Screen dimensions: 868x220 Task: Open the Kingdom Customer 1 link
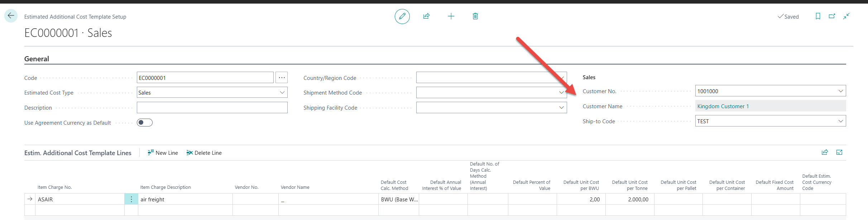[723, 106]
